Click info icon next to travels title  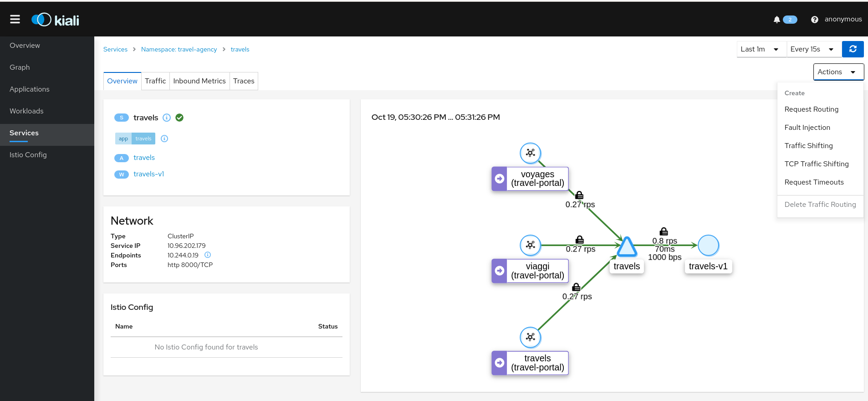(167, 118)
